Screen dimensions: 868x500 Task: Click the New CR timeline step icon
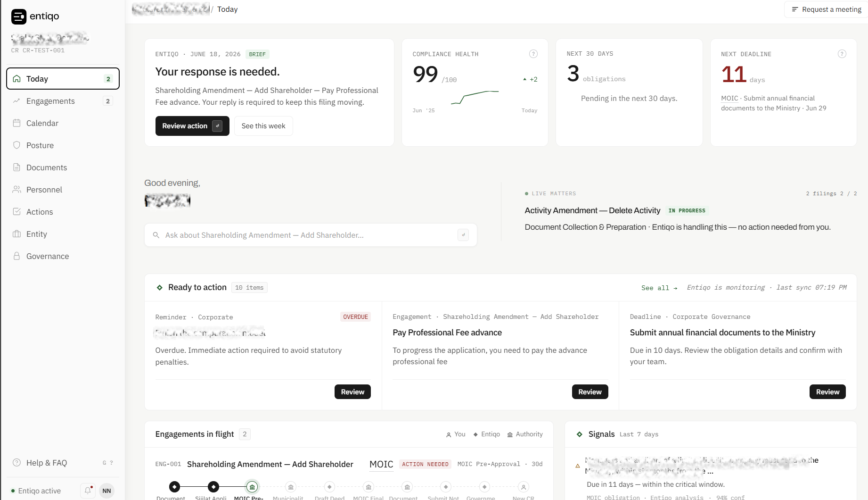[523, 486]
